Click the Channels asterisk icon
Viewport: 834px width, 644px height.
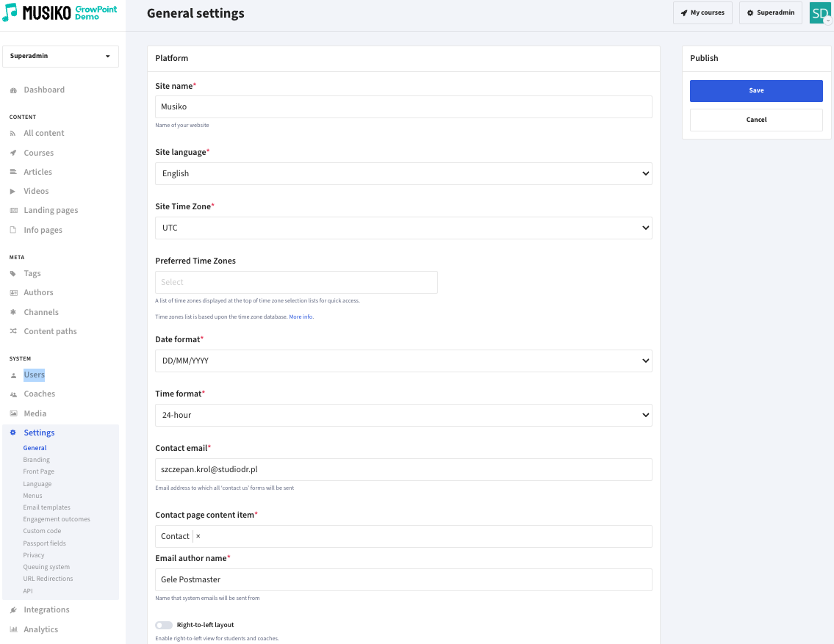(13, 312)
